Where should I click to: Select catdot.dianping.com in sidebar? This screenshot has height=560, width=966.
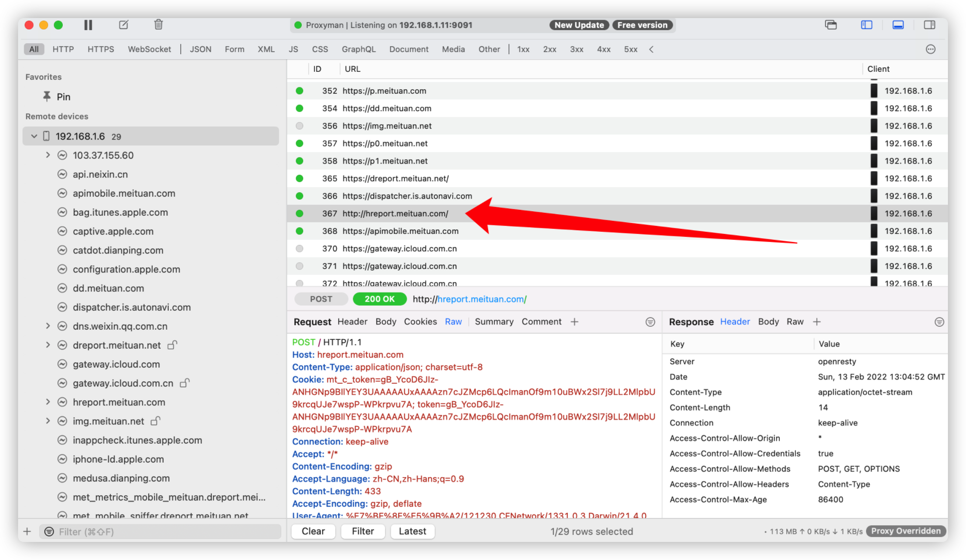pos(118,250)
